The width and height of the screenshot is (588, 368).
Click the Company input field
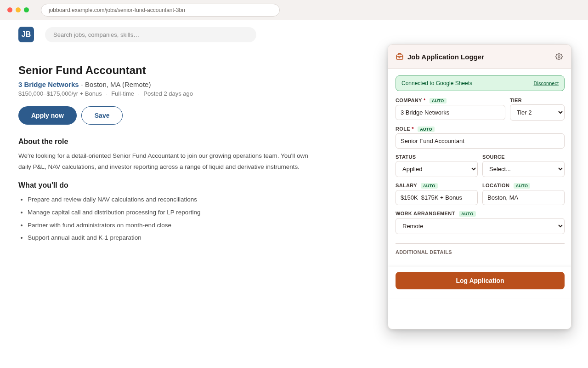(x=450, y=113)
